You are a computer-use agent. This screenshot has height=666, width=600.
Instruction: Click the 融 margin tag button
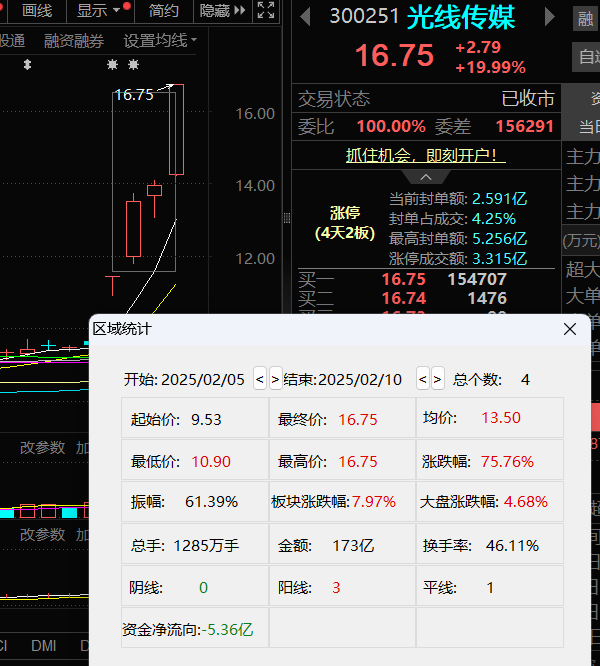pos(586,19)
